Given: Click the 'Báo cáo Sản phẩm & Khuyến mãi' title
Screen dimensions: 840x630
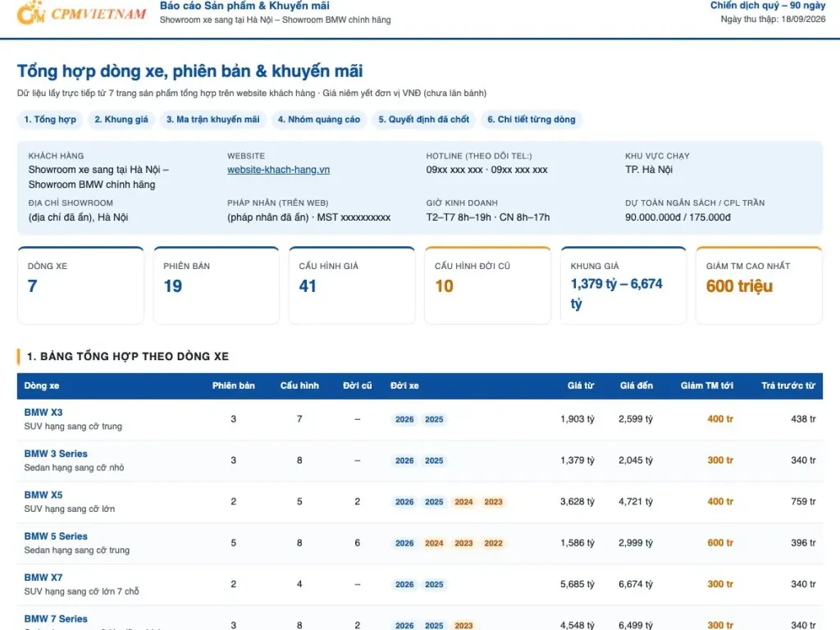Looking at the screenshot, I should (244, 6).
